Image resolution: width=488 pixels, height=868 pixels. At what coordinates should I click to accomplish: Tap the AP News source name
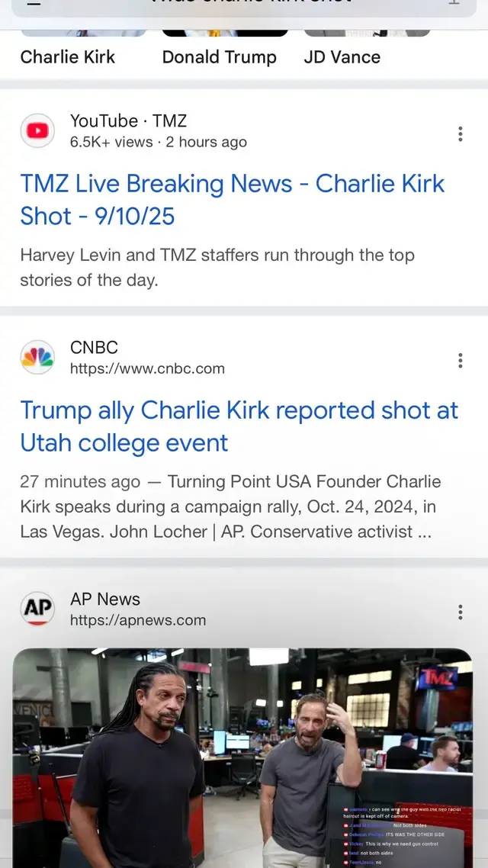pos(105,599)
